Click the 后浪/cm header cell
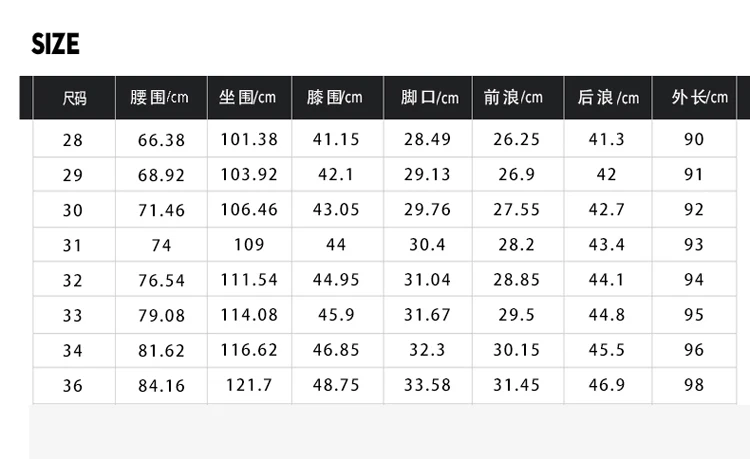 (608, 98)
